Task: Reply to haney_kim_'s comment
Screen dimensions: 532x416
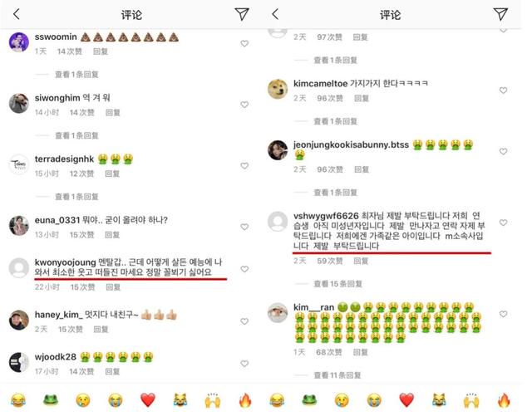Action: (x=101, y=329)
